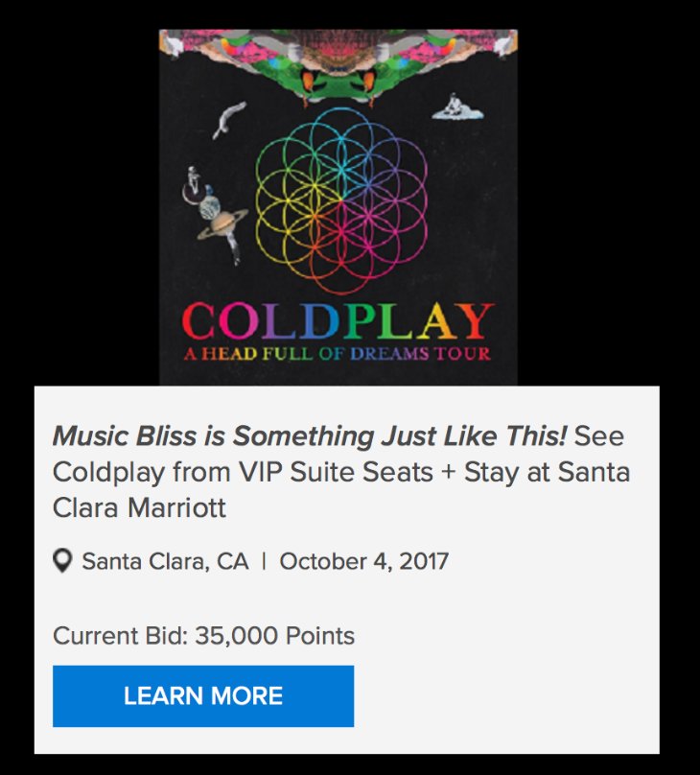Click the "Current Bid: 35,000 Points" text
This screenshot has width=700, height=775.
[203, 635]
